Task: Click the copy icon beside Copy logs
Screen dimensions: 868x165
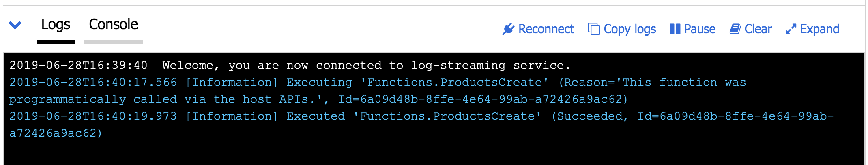Action: pos(594,29)
